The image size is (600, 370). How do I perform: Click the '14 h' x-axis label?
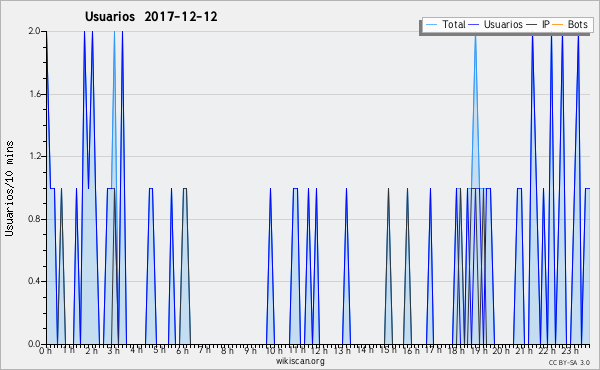click(365, 350)
